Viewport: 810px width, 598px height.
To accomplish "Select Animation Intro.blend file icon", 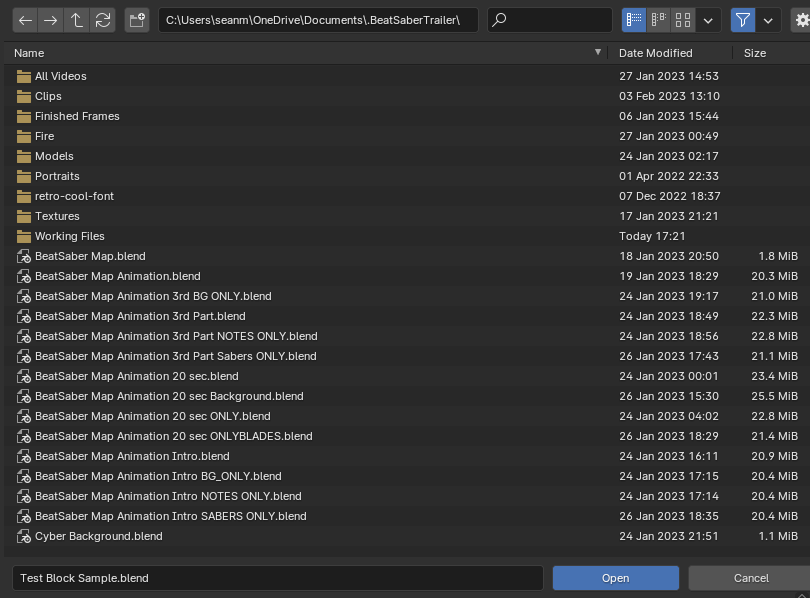I will coord(24,457).
